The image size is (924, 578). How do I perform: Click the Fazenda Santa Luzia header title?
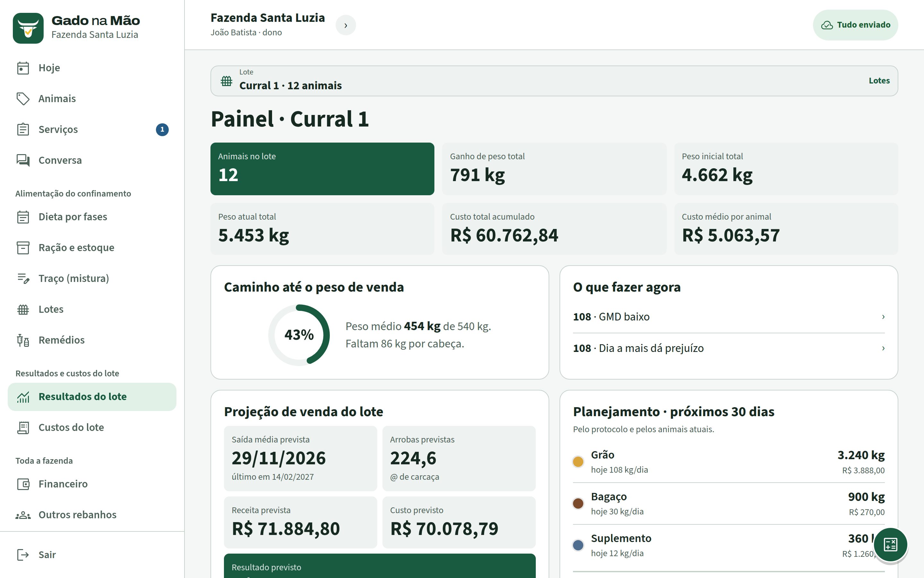[x=268, y=18]
